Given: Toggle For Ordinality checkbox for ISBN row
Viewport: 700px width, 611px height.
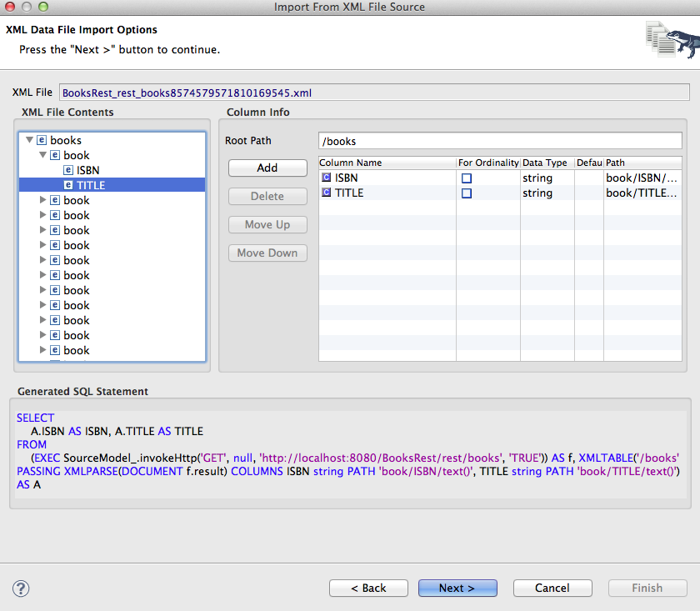Looking at the screenshot, I should click(x=467, y=178).
